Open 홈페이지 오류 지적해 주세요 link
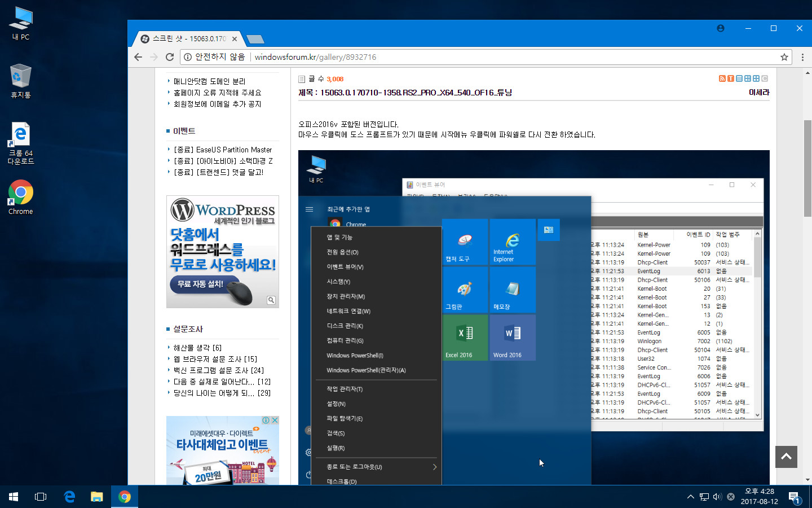The width and height of the screenshot is (812, 508). tap(217, 93)
